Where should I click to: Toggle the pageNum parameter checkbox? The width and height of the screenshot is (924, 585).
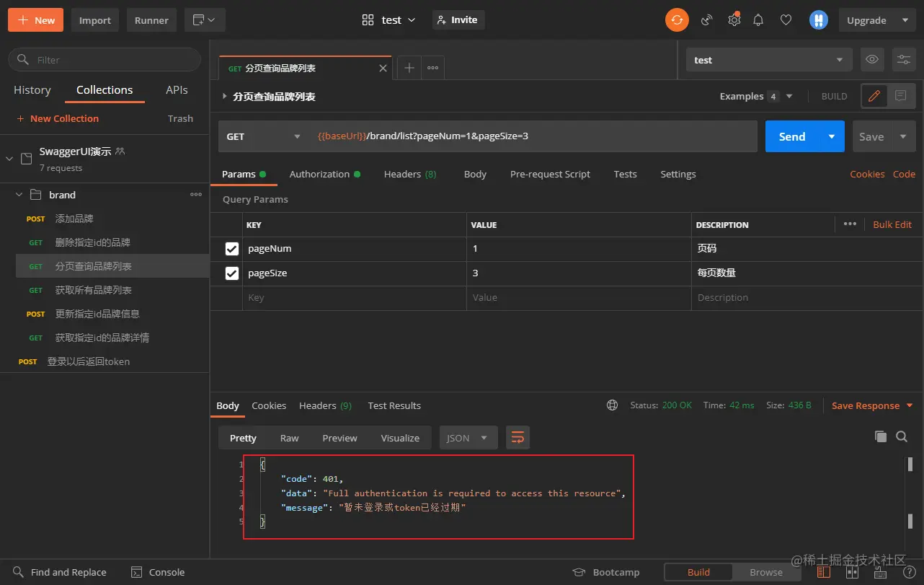point(232,249)
